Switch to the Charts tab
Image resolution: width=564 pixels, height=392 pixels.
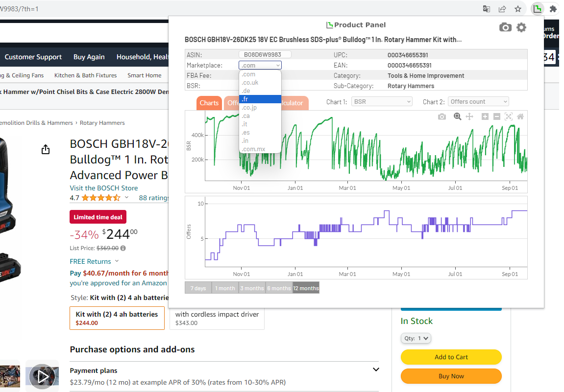(209, 103)
